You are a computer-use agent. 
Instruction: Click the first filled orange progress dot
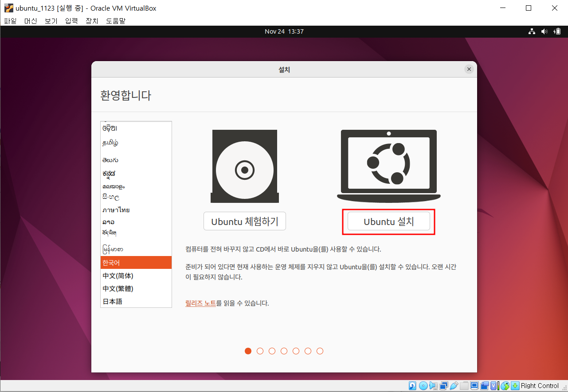coord(248,351)
